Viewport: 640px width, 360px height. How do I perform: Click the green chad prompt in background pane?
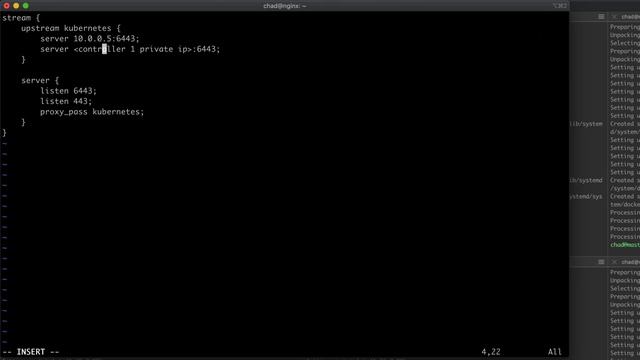[625, 245]
